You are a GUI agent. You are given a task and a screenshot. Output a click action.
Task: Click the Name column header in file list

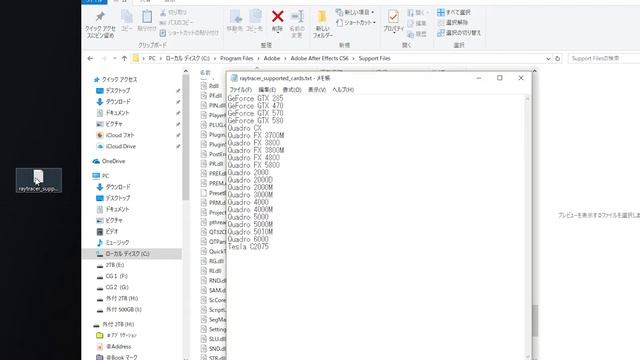pos(205,73)
